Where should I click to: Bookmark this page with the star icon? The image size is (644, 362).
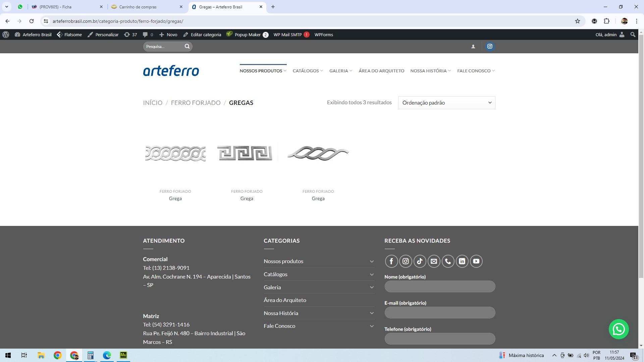(577, 21)
